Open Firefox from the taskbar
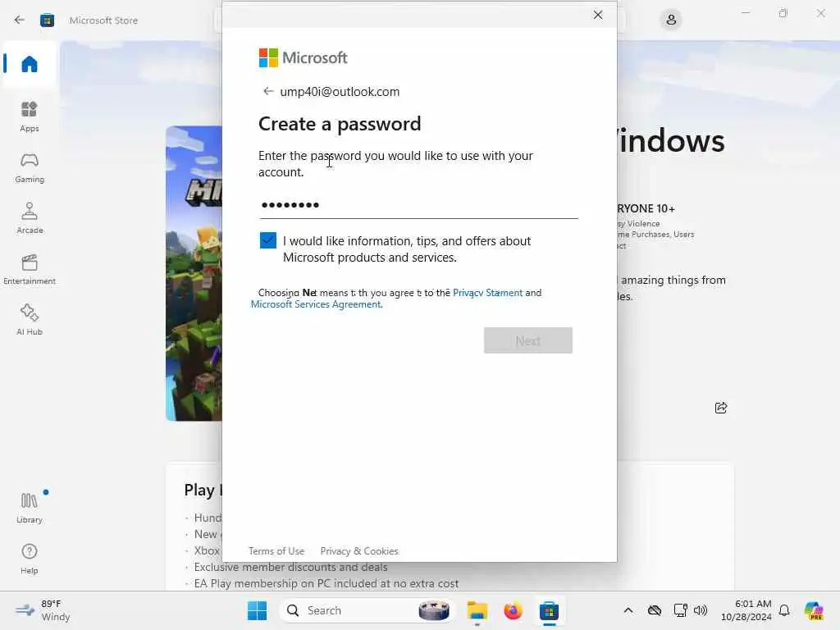The width and height of the screenshot is (840, 630). [513, 610]
